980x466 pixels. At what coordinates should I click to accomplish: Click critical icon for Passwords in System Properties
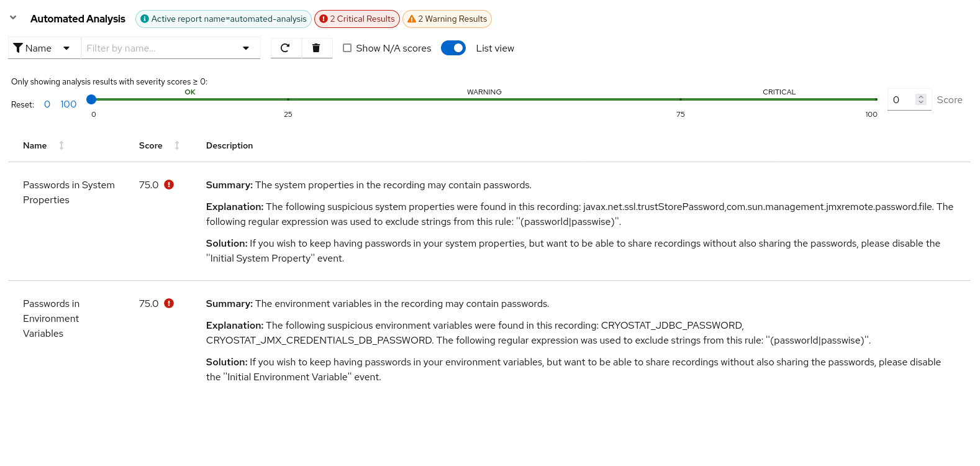169,185
